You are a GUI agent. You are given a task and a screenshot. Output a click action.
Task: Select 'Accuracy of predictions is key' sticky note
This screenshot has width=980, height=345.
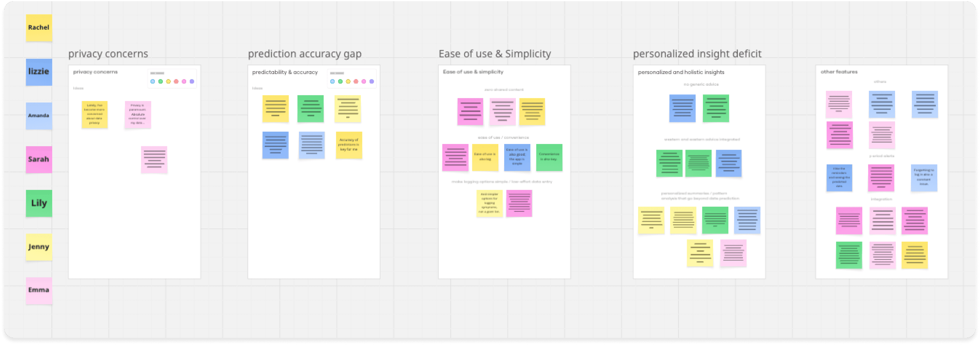pyautogui.click(x=349, y=145)
